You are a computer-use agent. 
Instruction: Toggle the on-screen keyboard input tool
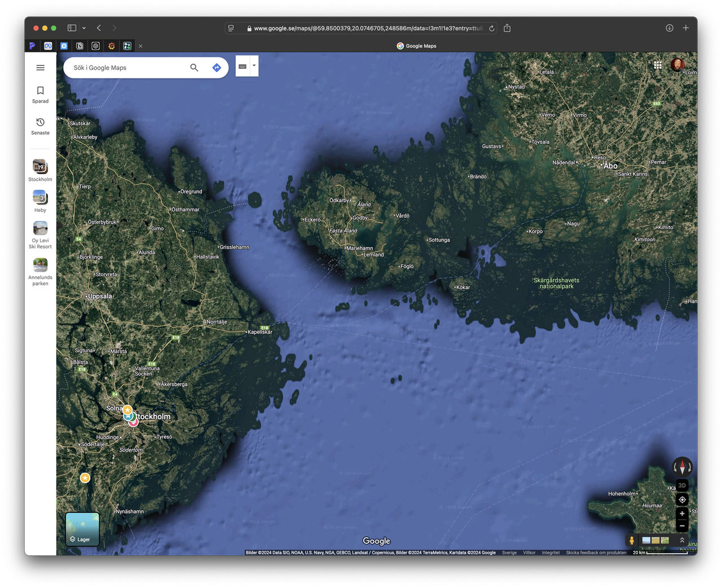click(x=243, y=65)
